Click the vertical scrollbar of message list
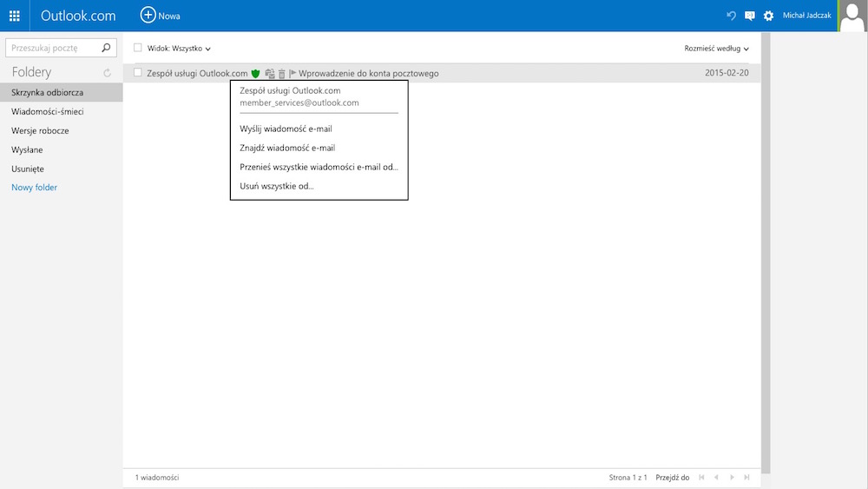 766,253
